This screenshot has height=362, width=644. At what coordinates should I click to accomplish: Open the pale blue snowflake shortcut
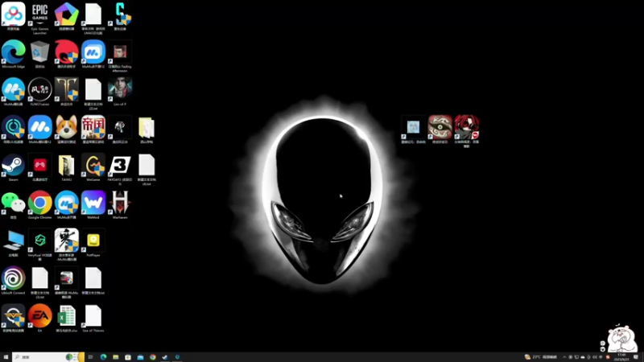[413, 130]
